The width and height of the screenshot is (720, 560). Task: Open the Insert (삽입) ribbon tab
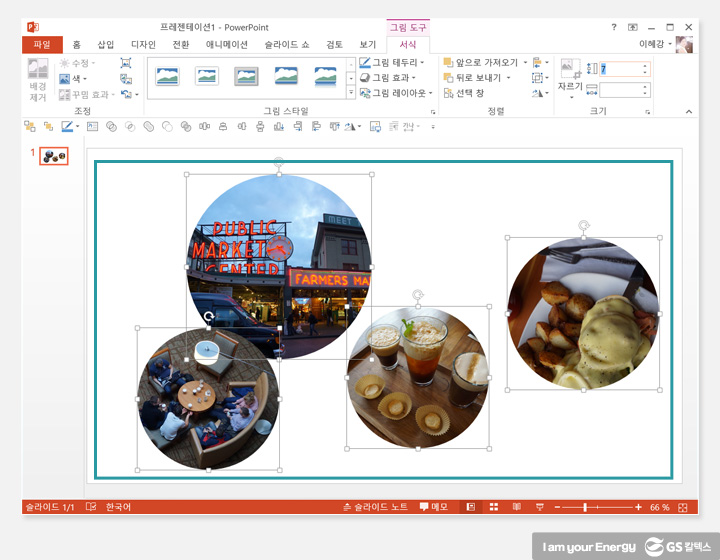coord(106,44)
